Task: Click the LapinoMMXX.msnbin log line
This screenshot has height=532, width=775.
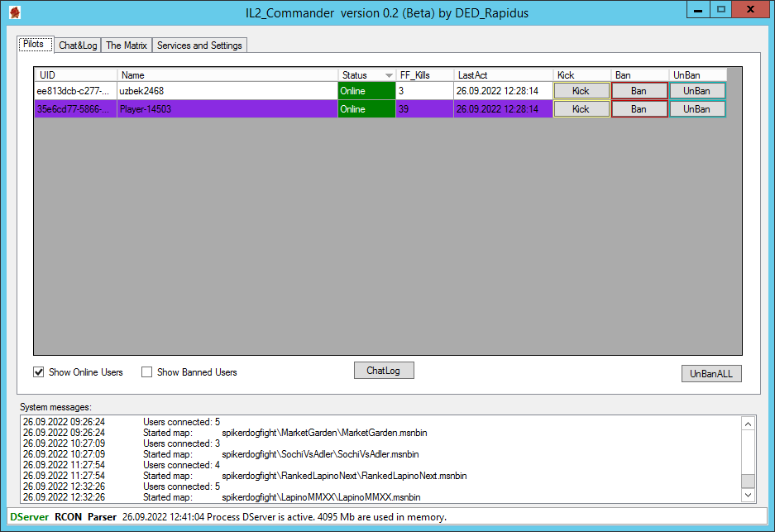Action: click(x=222, y=497)
